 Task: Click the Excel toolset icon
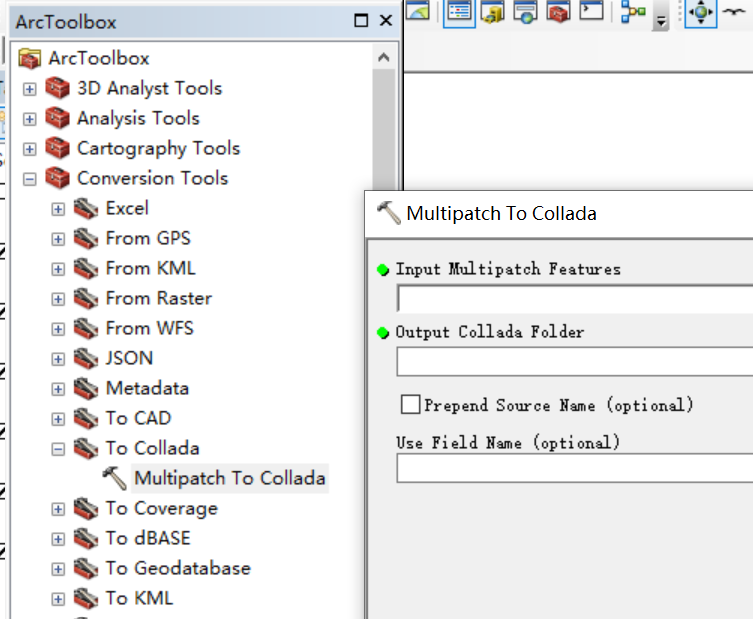tap(86, 208)
